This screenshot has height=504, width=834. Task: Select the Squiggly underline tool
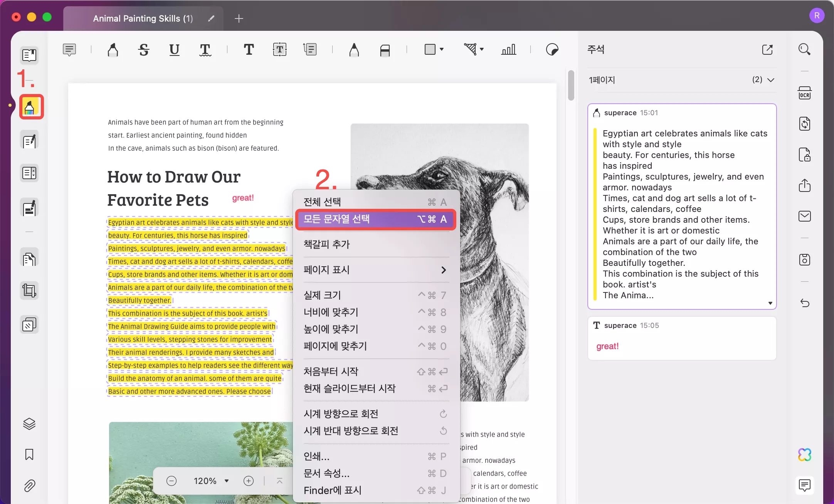tap(205, 50)
